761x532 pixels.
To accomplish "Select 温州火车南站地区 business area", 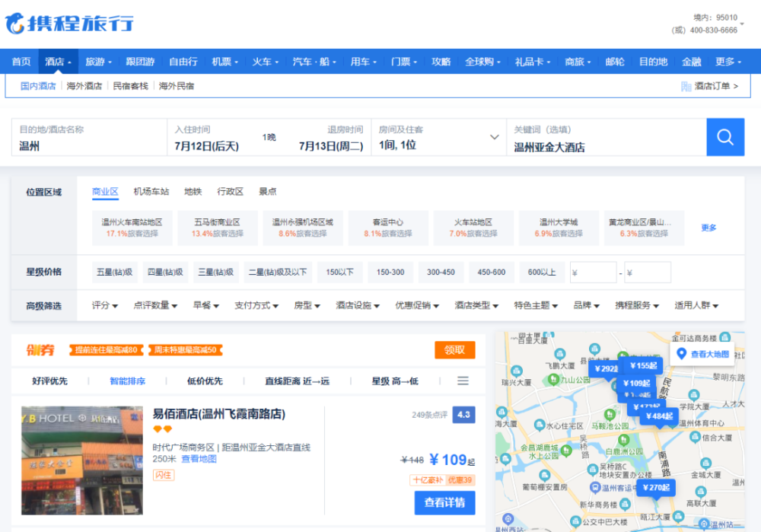I will 132,228.
